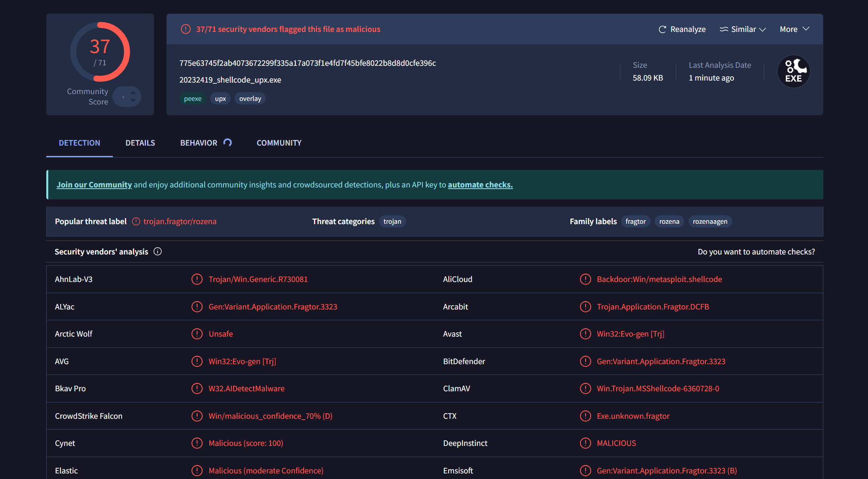Click the Reanalyze refresh icon
868x479 pixels.
tap(662, 30)
